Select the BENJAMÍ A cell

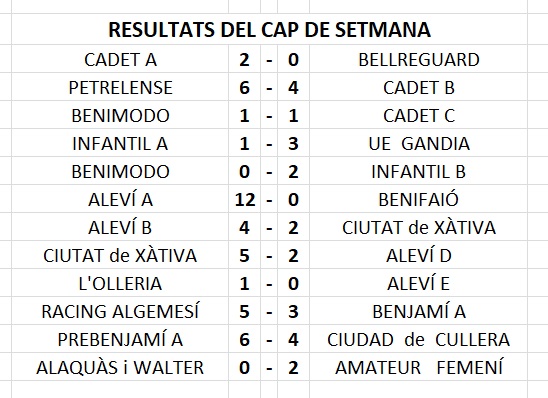coord(418,311)
